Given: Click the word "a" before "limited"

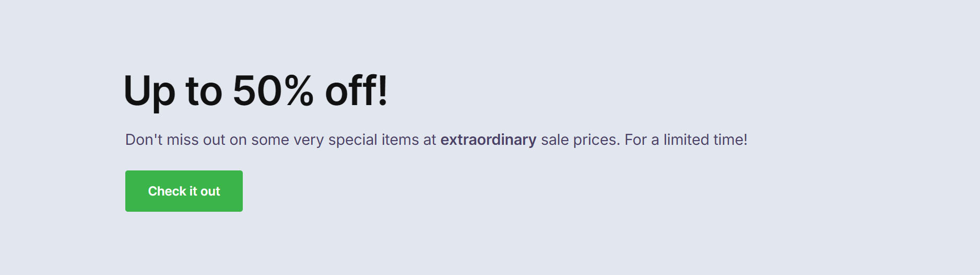Looking at the screenshot, I should tap(655, 140).
